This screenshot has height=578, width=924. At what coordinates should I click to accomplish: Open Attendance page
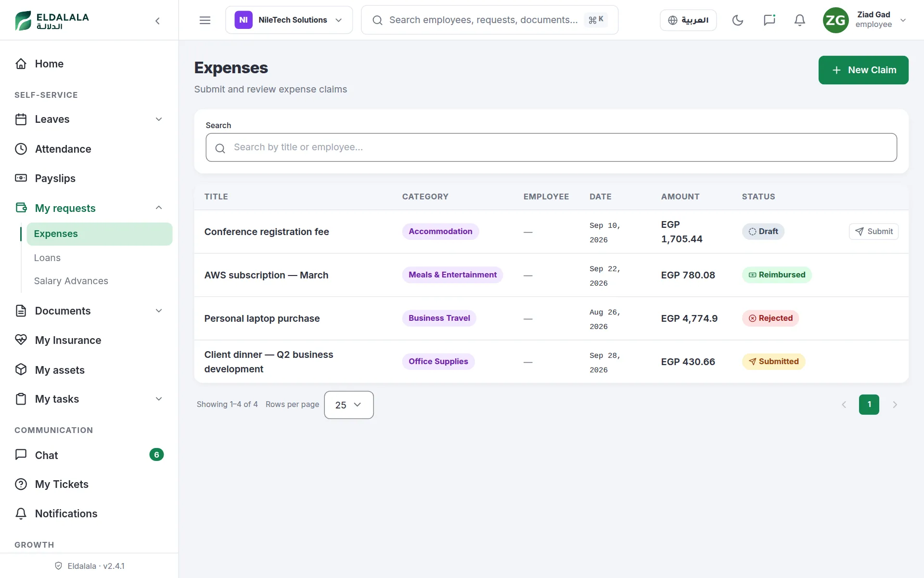(x=89, y=149)
